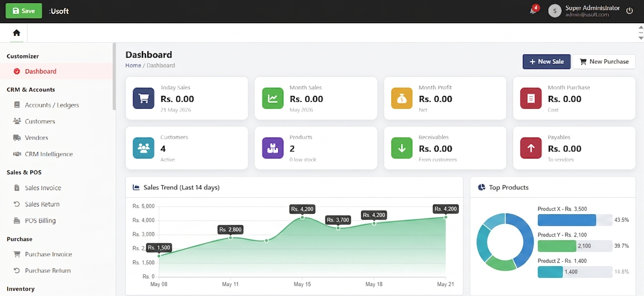644x296 pixels.
Task: Click the POS Billing register icon
Action: click(x=17, y=220)
